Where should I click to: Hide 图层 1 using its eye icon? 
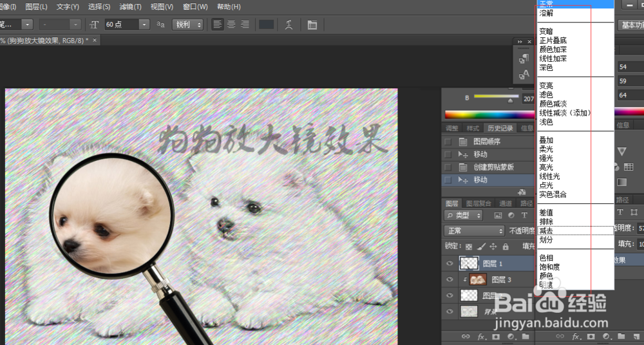(x=450, y=264)
